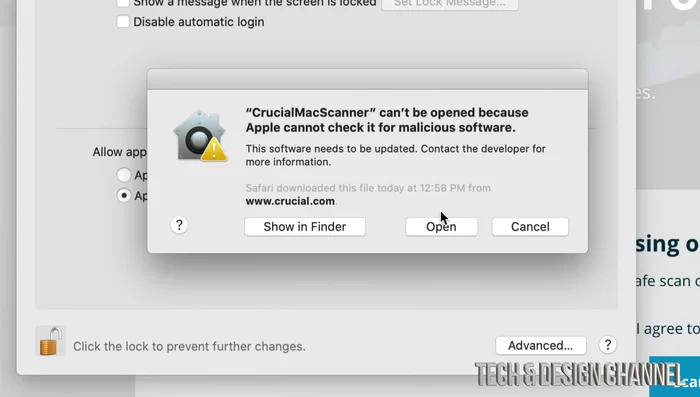
Task: Click the Set Lock Message... button
Action: pyautogui.click(x=450, y=4)
